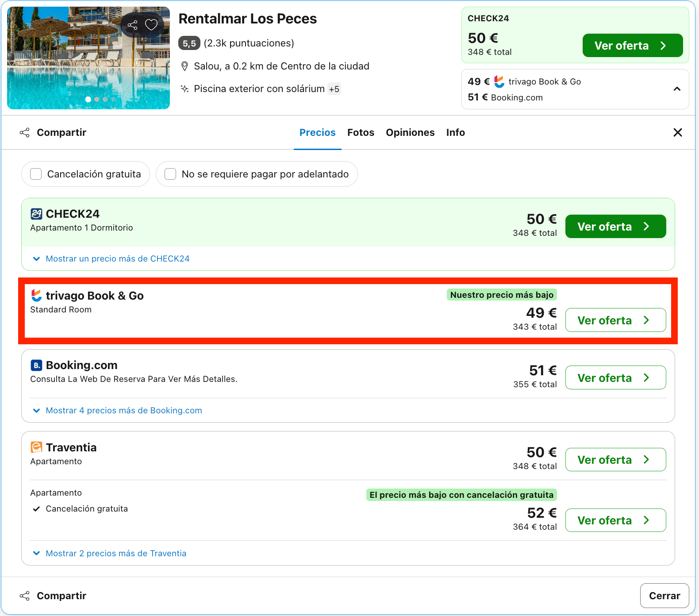
Task: Open the Fotos tab
Action: 361,132
